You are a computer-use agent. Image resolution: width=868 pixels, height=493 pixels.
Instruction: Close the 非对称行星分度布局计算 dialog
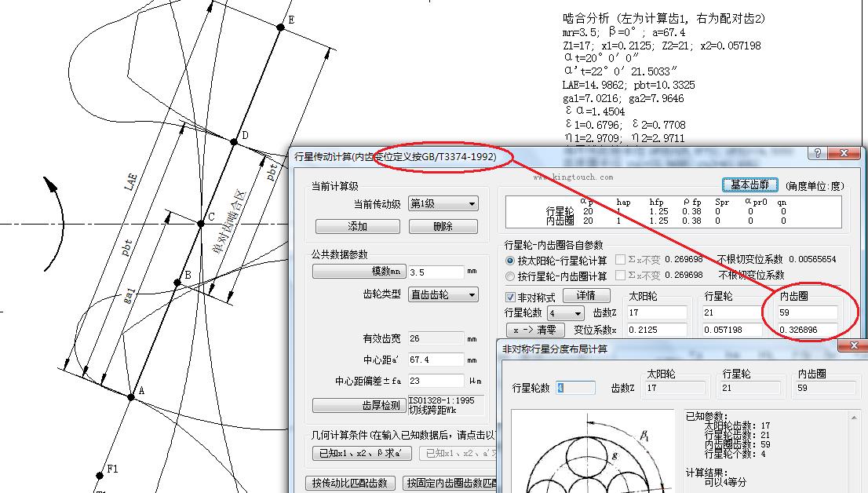click(x=854, y=345)
